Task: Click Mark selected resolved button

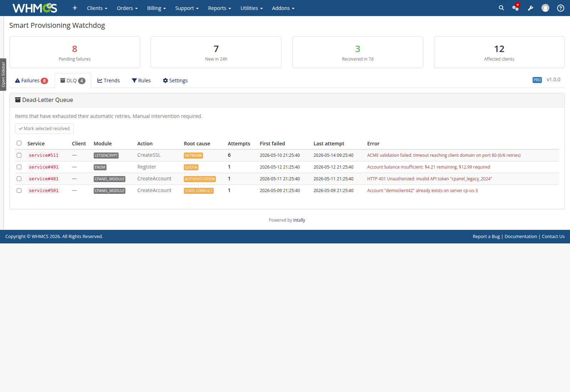Action: tap(44, 129)
